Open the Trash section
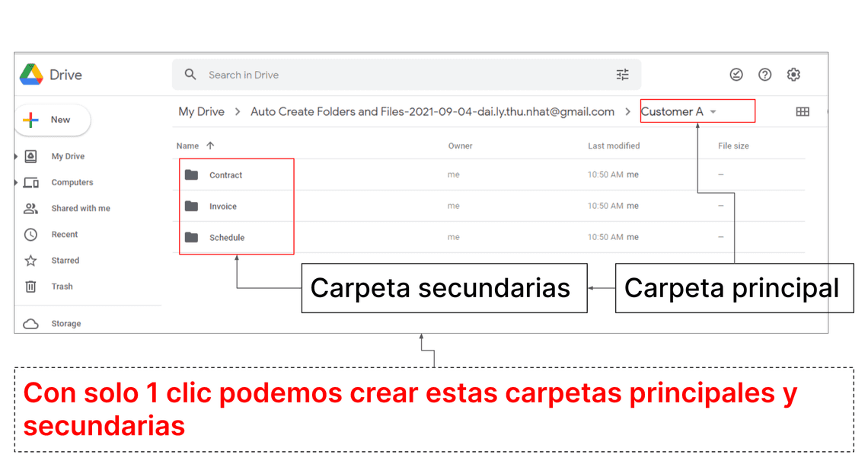Image resolution: width=868 pixels, height=474 pixels. tap(62, 287)
